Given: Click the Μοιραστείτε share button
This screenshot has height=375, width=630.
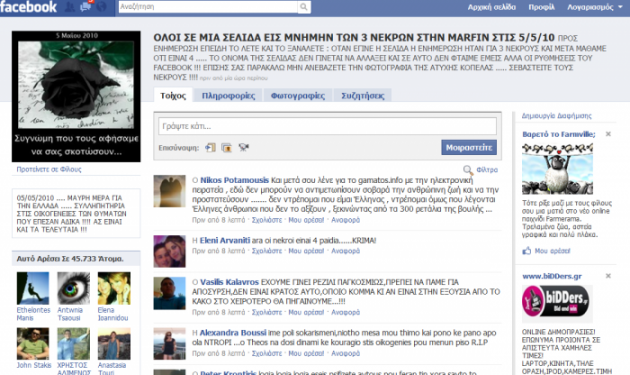Looking at the screenshot, I should [x=469, y=148].
